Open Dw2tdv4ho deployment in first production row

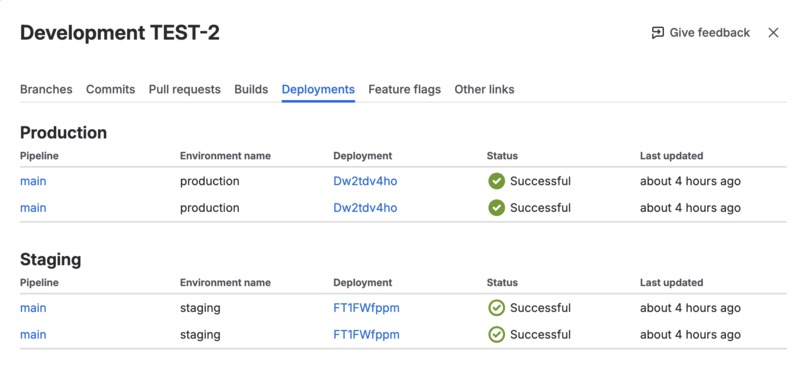[x=365, y=181]
